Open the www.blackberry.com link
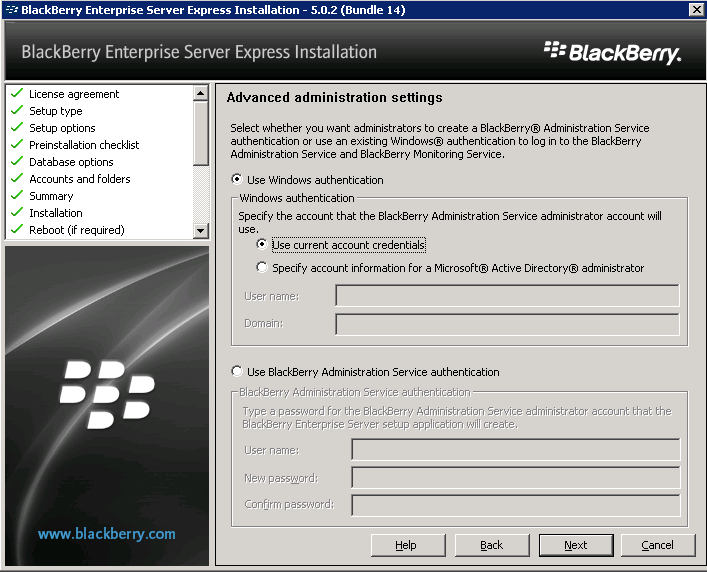Screen dimensions: 707x572 tap(106, 534)
